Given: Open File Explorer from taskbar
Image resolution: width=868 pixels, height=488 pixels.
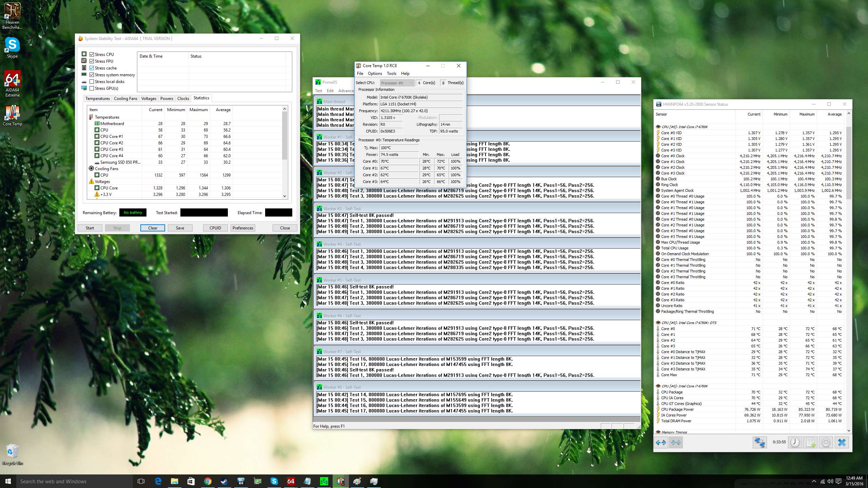Looking at the screenshot, I should tap(175, 481).
